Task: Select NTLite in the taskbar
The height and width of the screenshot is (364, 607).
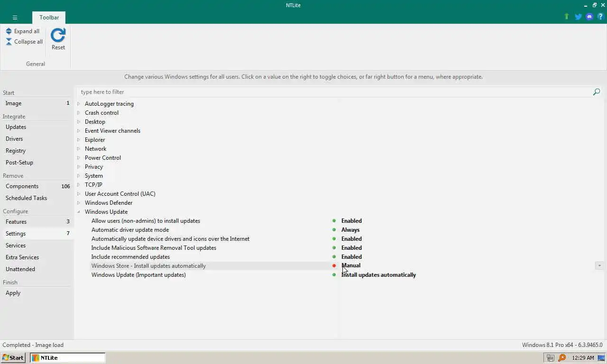Action: (68, 358)
